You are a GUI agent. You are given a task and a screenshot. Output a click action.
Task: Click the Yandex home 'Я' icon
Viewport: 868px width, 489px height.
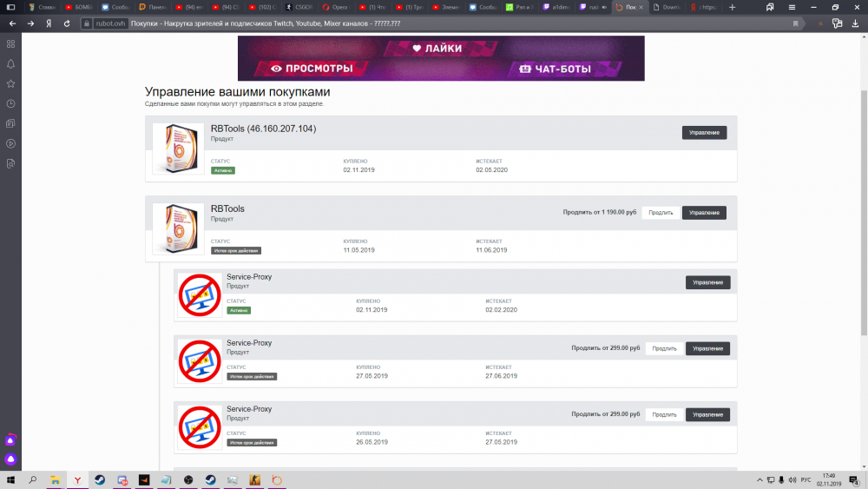point(49,23)
